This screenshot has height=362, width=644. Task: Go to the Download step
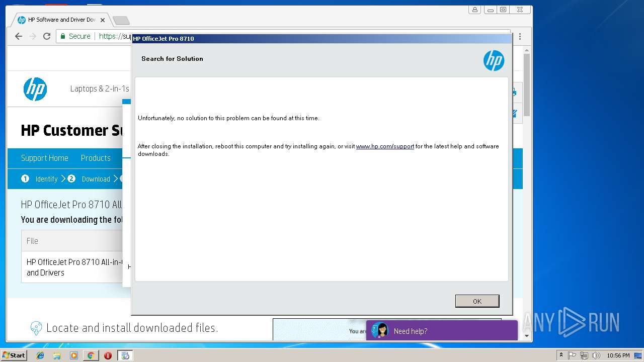pyautogui.click(x=89, y=179)
